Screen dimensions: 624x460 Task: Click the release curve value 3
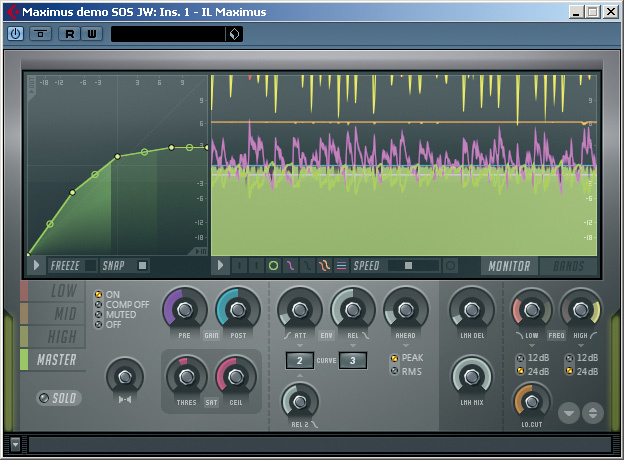pos(353,361)
